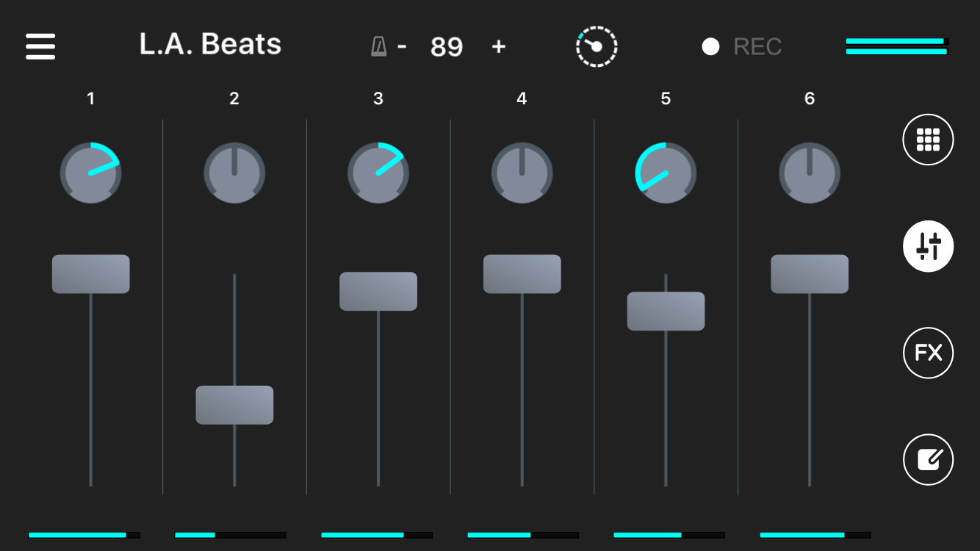This screenshot has width=980, height=551.
Task: Click channel 2 volume fader handle
Action: click(234, 405)
